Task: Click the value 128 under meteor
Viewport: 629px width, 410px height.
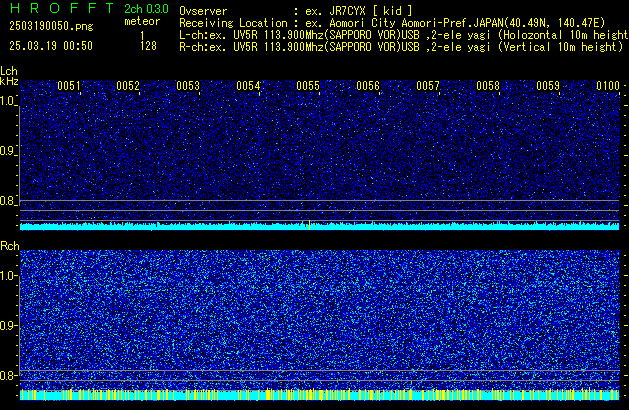Action: pos(148,46)
